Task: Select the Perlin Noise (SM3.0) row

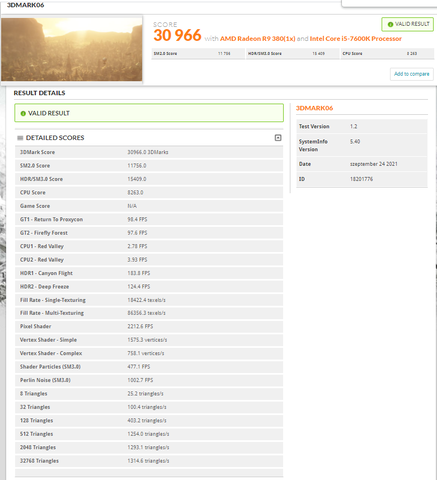Action: pos(149,380)
